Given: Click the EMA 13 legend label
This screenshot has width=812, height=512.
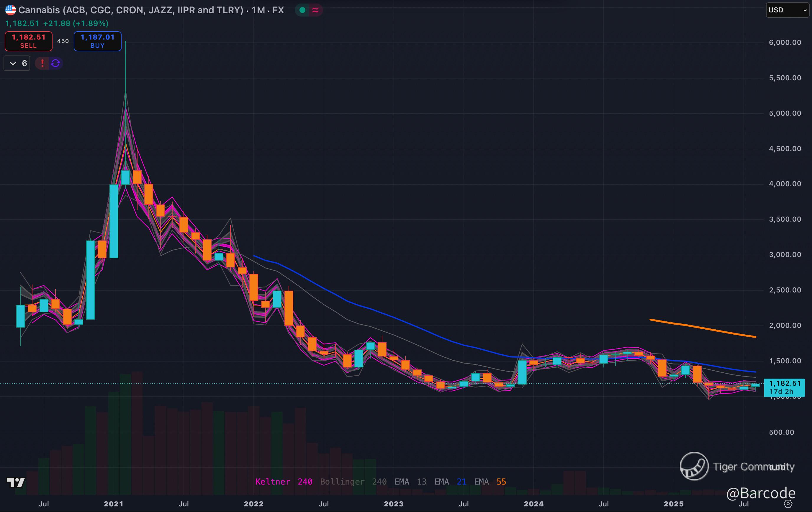Looking at the screenshot, I should tap(410, 482).
